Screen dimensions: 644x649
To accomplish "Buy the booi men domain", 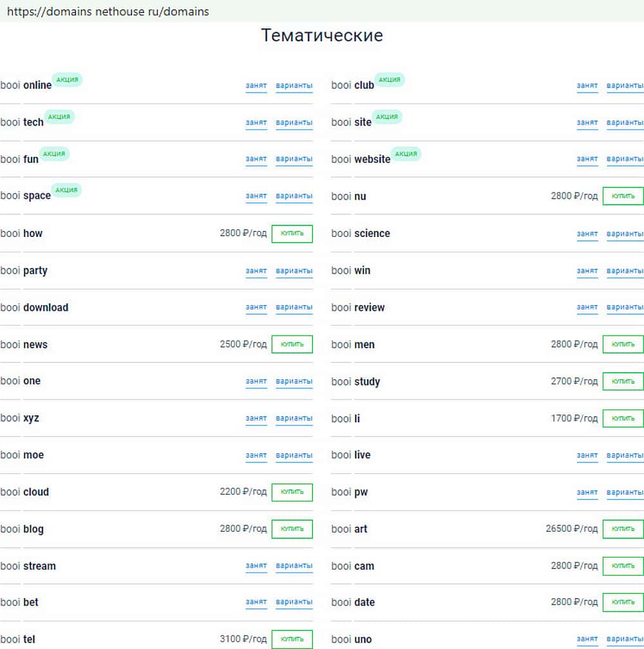I will point(623,344).
